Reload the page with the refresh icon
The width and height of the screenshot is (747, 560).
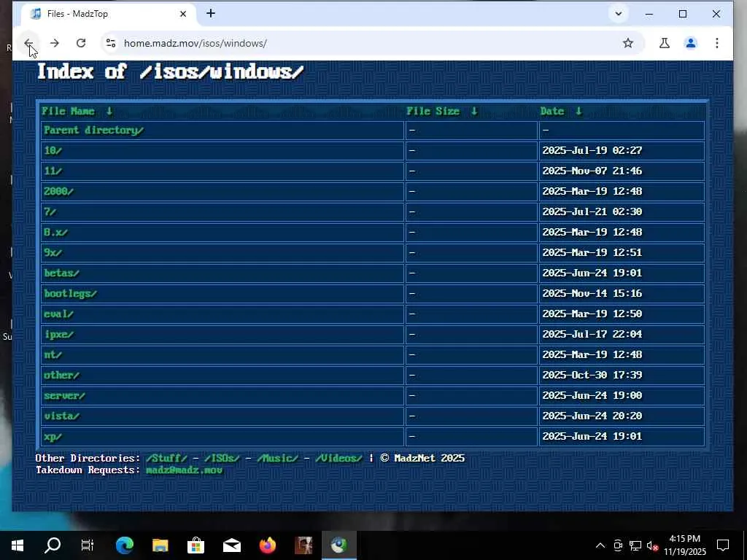pyautogui.click(x=81, y=43)
